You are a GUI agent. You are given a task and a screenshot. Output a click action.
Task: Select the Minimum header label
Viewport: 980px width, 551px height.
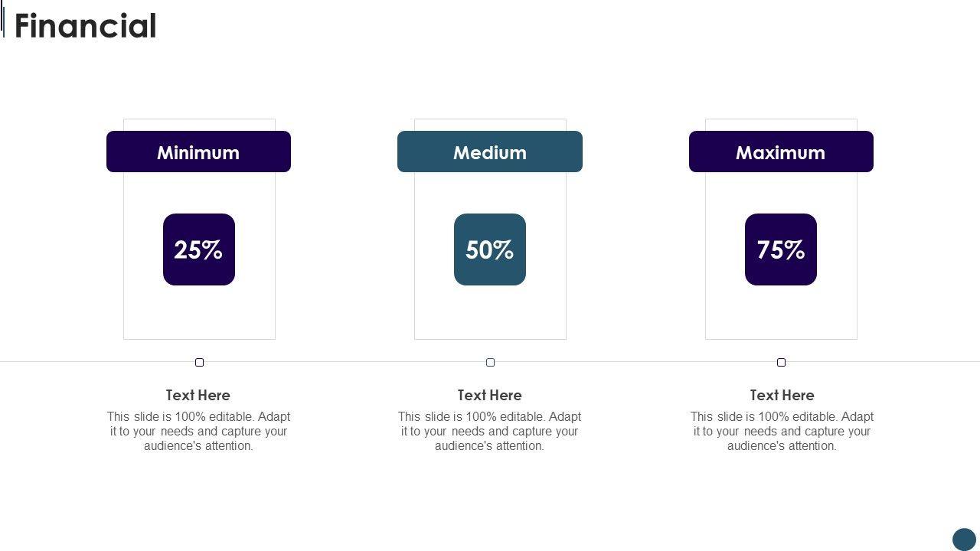pyautogui.click(x=198, y=152)
